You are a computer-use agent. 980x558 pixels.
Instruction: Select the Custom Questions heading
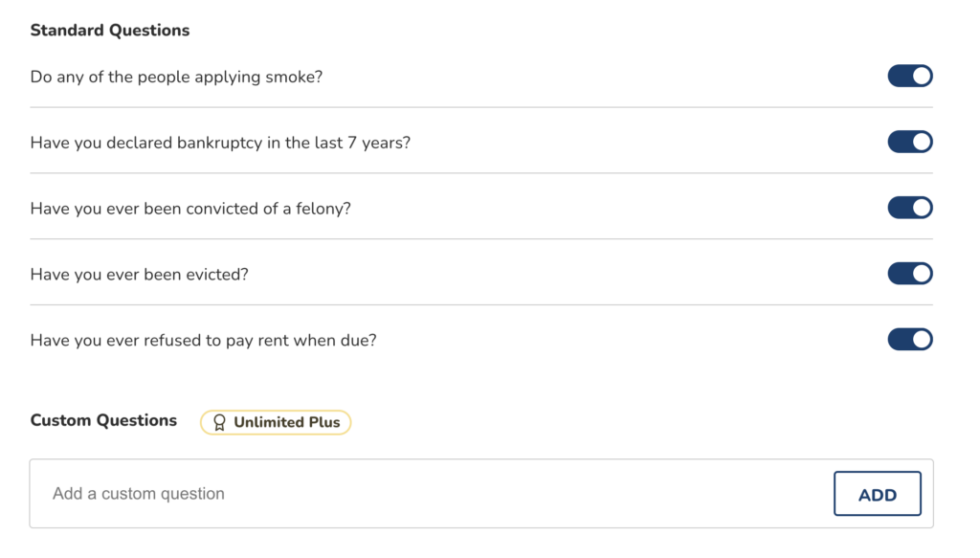pos(102,420)
